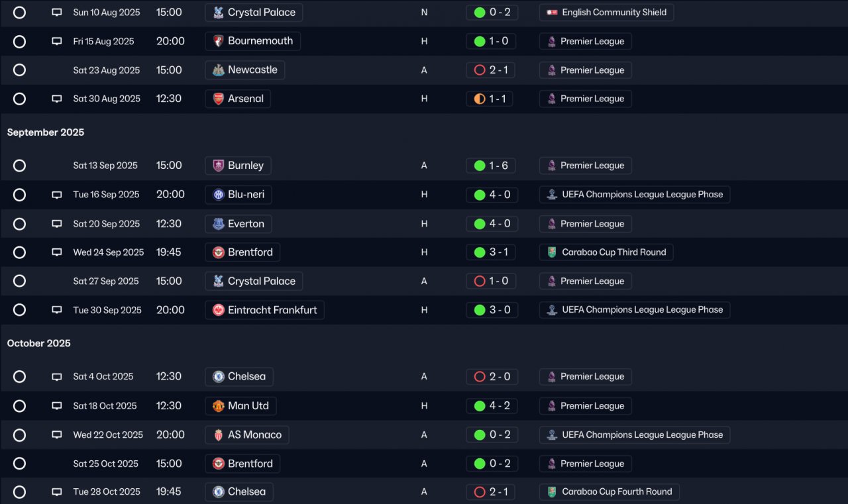Click the Blu-neri club badge
Image resolution: width=848 pixels, height=504 pixels.
point(219,195)
